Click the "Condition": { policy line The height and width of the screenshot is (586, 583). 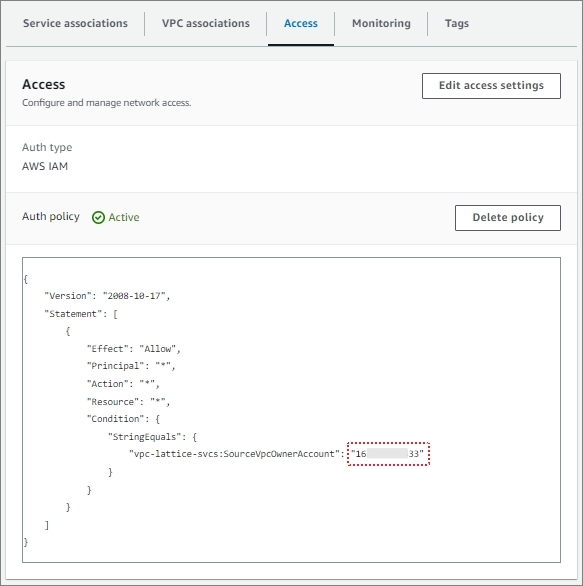tap(123, 419)
